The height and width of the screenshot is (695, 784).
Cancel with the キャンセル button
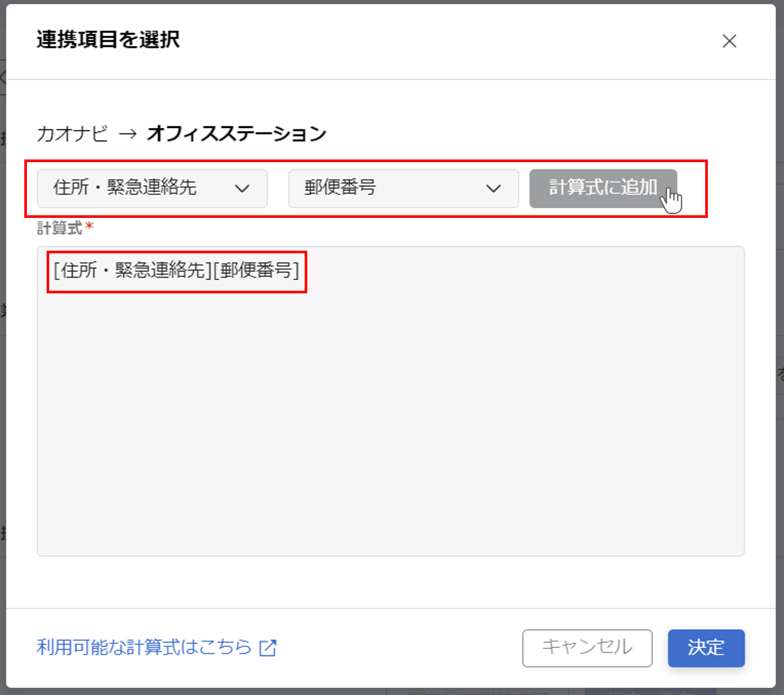(x=587, y=648)
